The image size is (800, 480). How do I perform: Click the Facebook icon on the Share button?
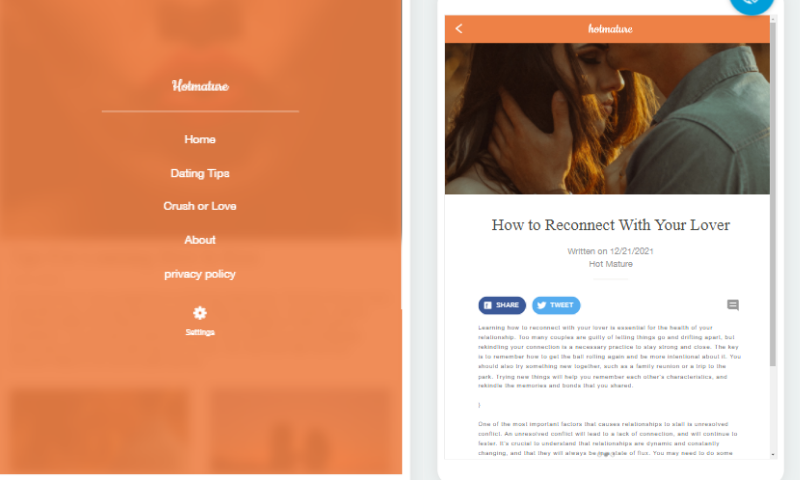pyautogui.click(x=488, y=305)
